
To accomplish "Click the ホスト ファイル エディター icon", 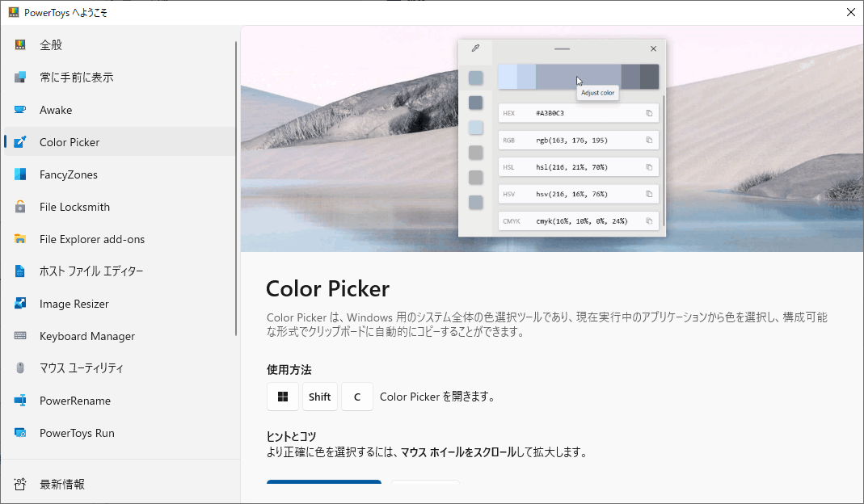I will click(x=20, y=271).
